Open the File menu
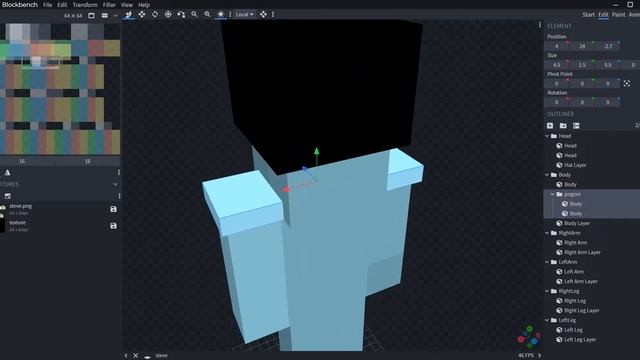Screen dimensions: 640x360 pos(48,5)
